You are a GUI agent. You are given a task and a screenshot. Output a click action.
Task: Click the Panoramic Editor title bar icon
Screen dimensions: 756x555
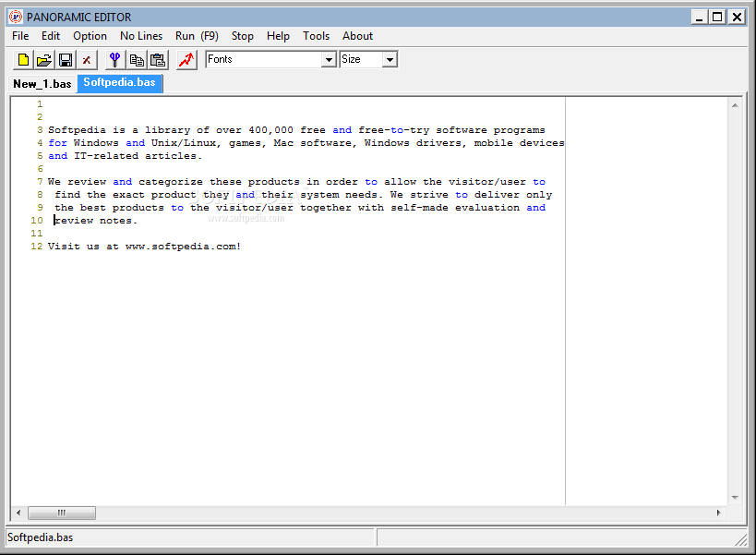click(x=16, y=17)
